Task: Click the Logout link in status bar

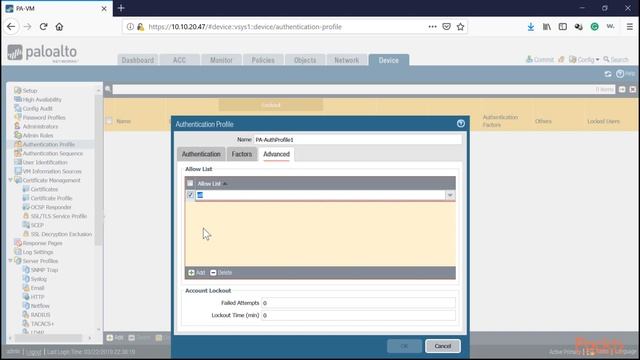Action: tap(33, 352)
